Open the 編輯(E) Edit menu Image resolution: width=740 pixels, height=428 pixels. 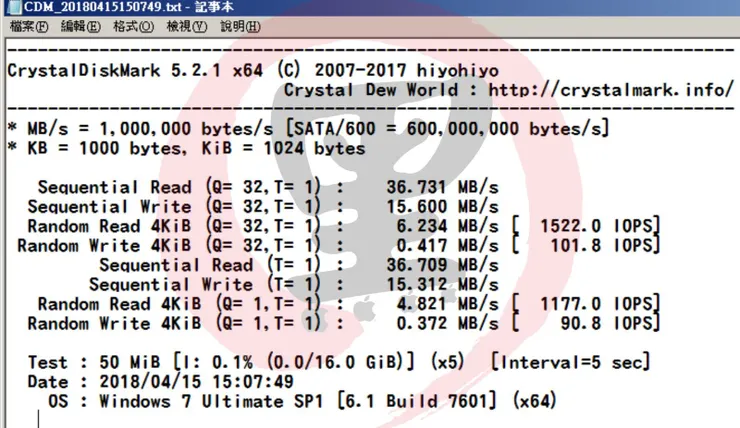point(81,26)
